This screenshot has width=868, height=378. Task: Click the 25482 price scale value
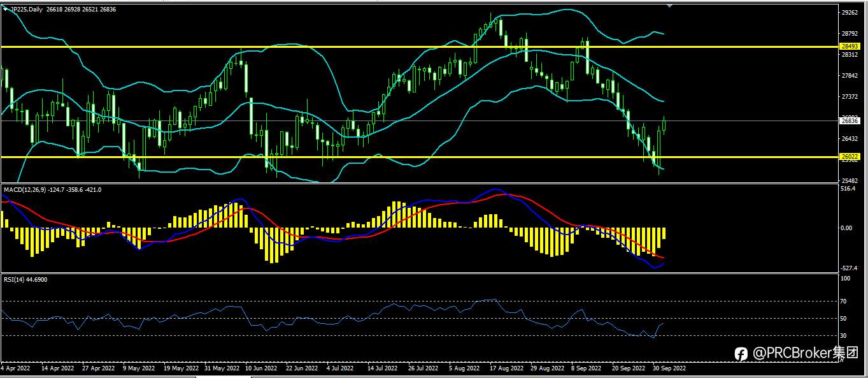point(850,180)
